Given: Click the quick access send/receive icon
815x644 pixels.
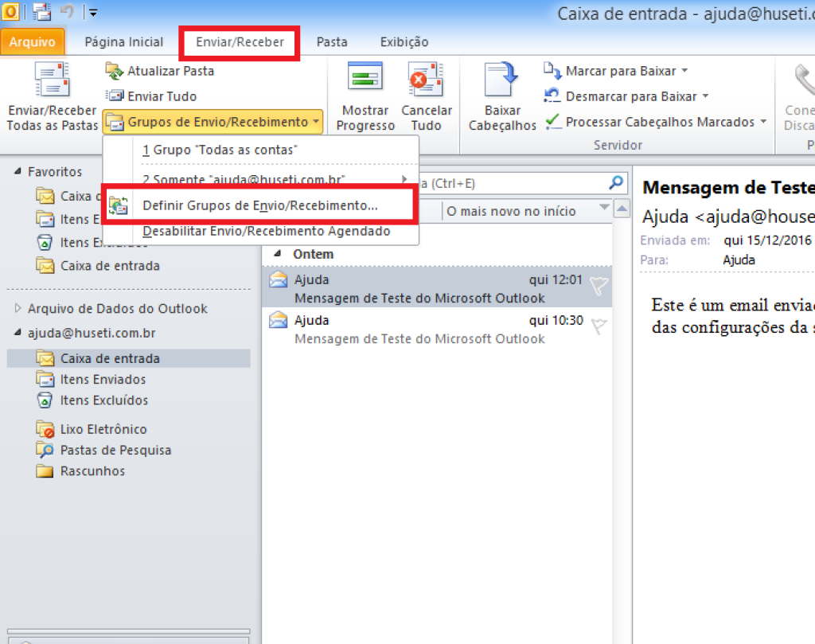Looking at the screenshot, I should click(x=41, y=11).
